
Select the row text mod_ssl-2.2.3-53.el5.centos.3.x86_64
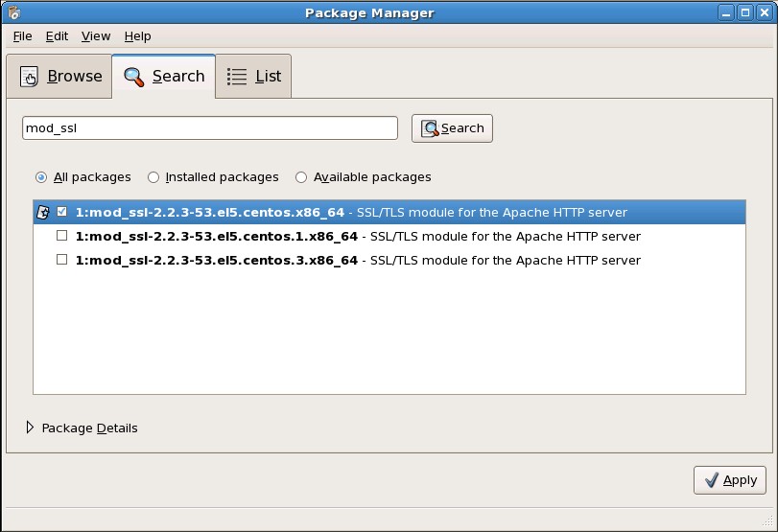coord(217,260)
